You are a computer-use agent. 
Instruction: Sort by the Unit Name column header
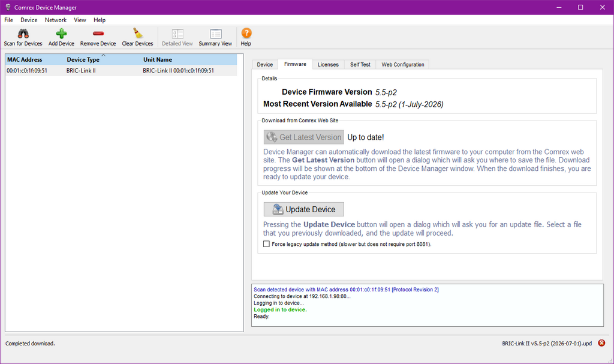pyautogui.click(x=189, y=59)
